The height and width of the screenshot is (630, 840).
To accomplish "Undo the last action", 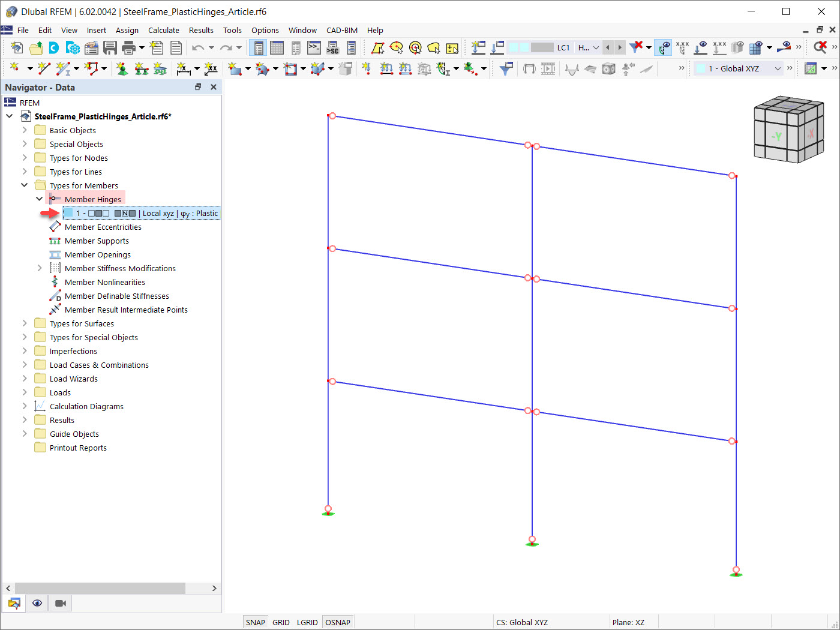I will click(x=198, y=47).
